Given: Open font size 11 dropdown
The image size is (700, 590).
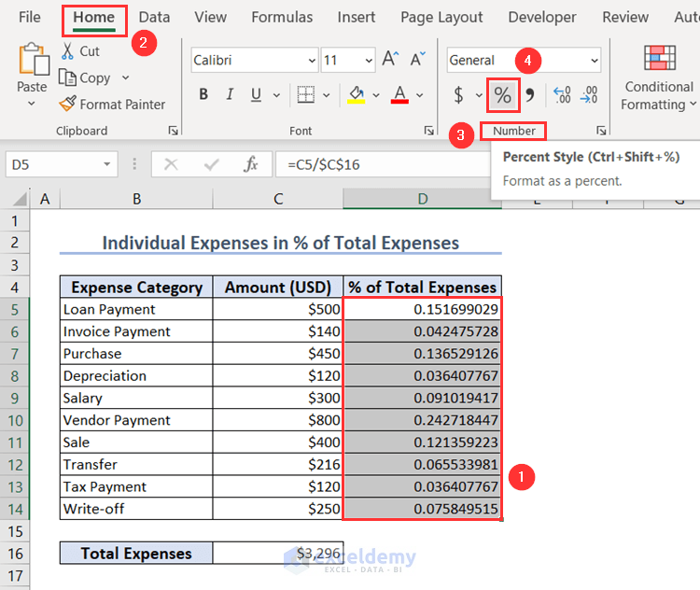Looking at the screenshot, I should (x=369, y=61).
